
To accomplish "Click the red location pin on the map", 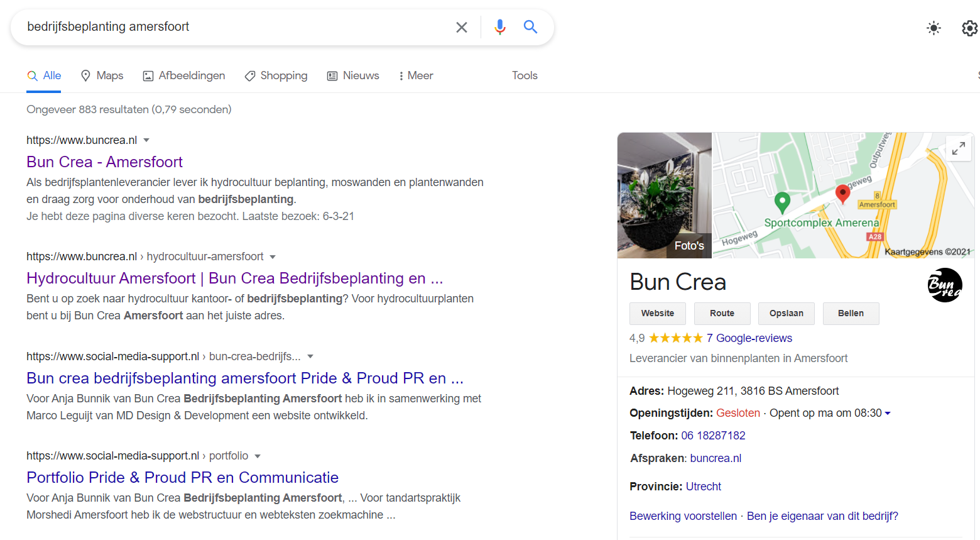I will pos(843,194).
